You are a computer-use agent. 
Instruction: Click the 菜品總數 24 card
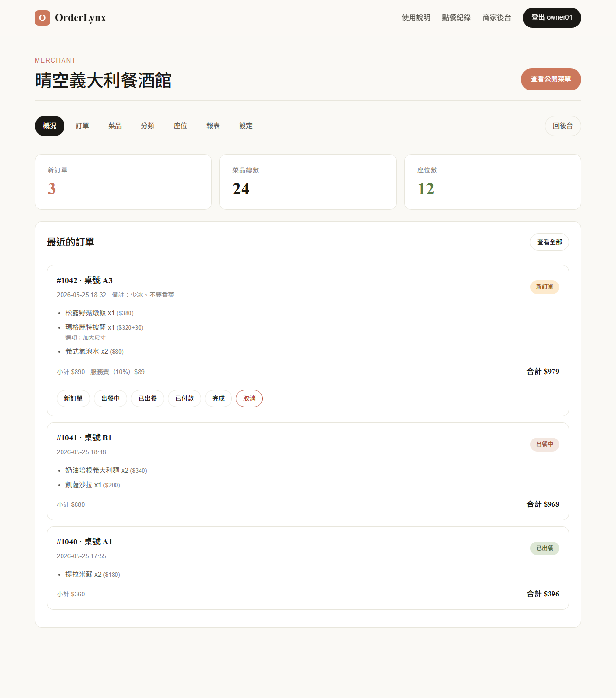(308, 182)
